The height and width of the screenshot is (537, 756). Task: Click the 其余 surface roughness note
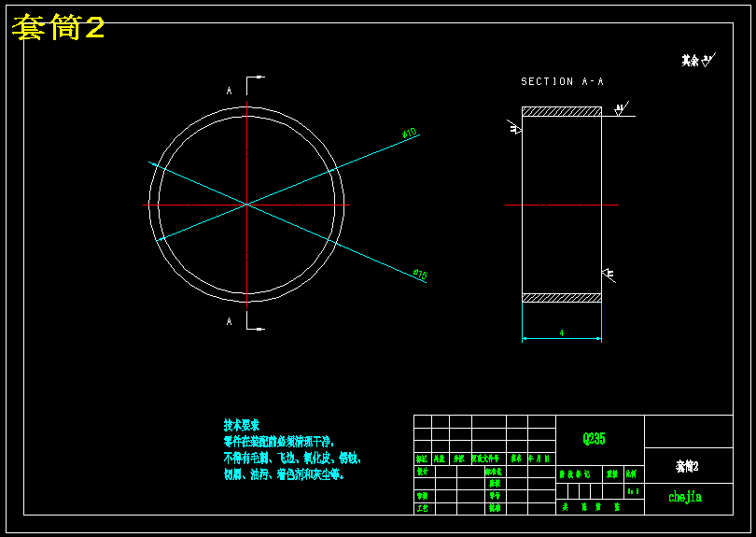coord(699,60)
